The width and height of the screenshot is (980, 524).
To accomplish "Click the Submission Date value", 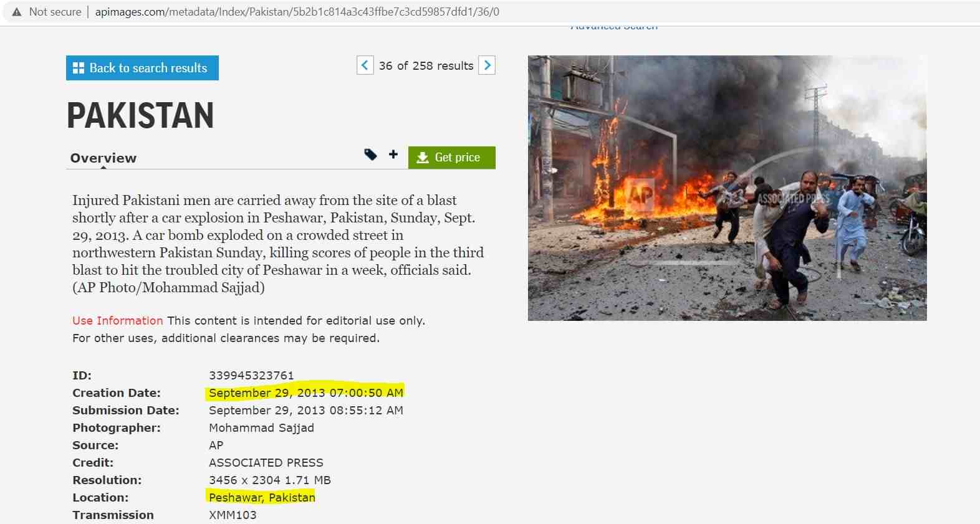I will tap(306, 410).
